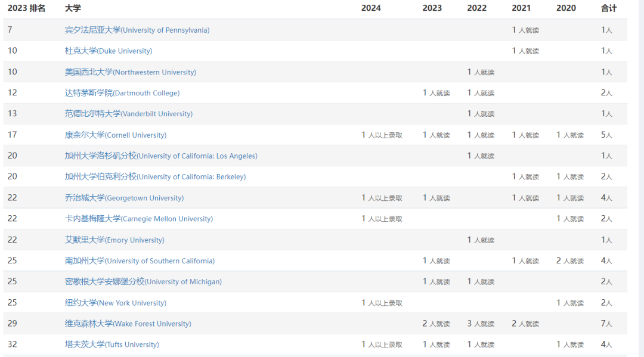Open Tufts University link
The image size is (644, 357).
(112, 344)
